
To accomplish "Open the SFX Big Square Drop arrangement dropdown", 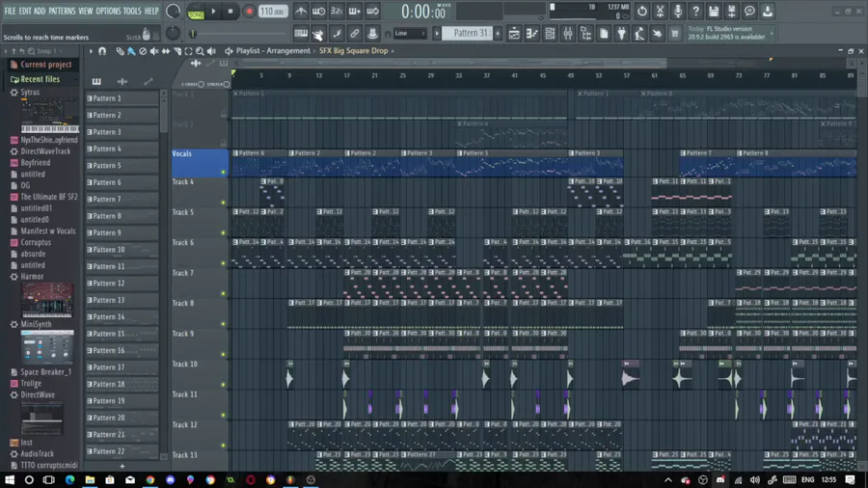I will [357, 51].
